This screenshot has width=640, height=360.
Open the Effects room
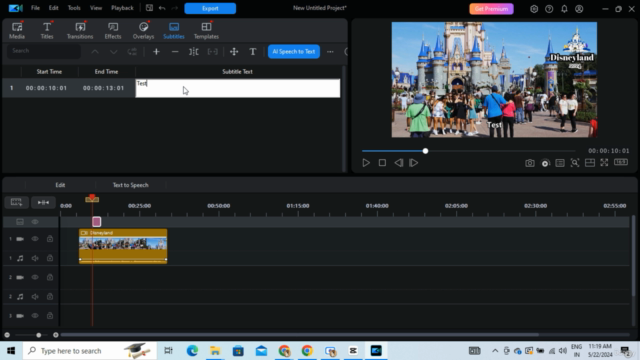click(113, 31)
